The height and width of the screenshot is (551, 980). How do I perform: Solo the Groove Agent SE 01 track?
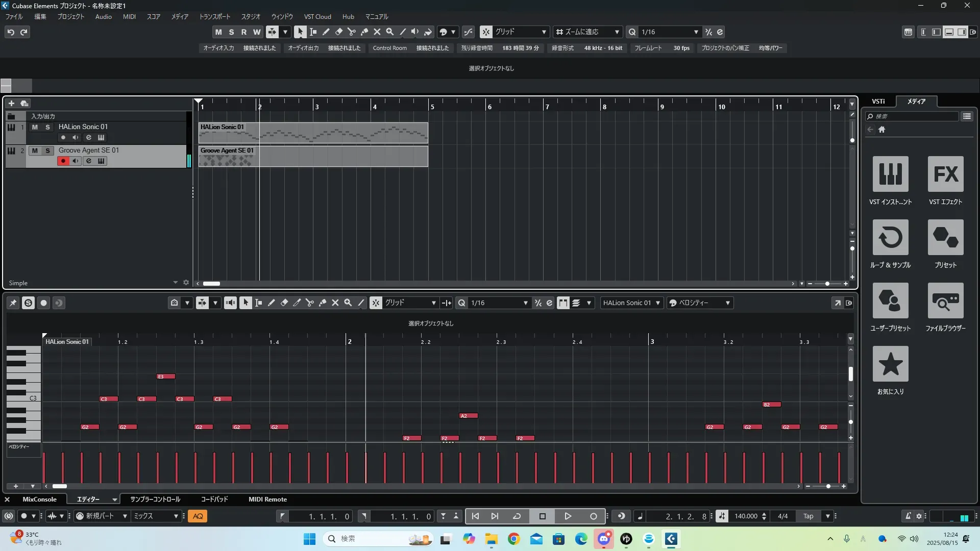point(47,151)
